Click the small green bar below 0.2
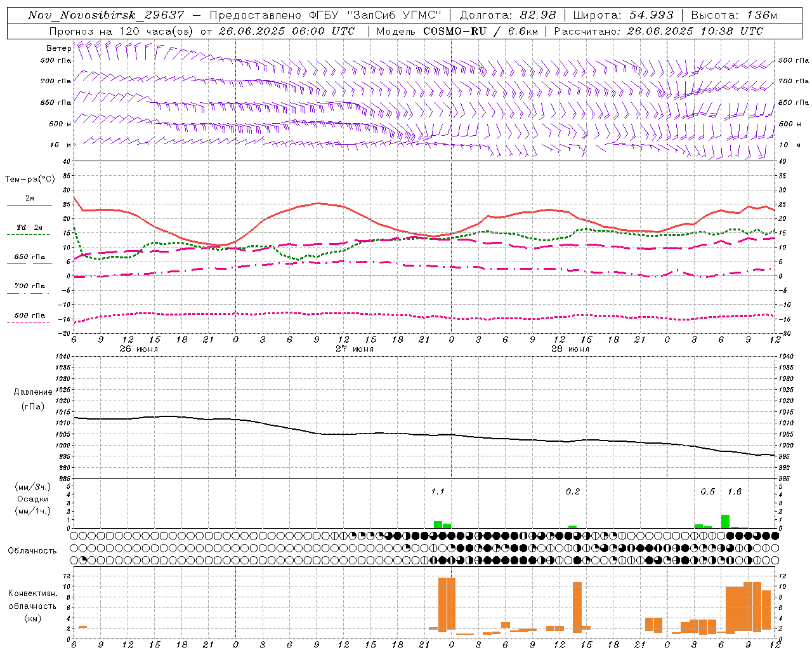The height and width of the screenshot is (650, 812). click(572, 527)
